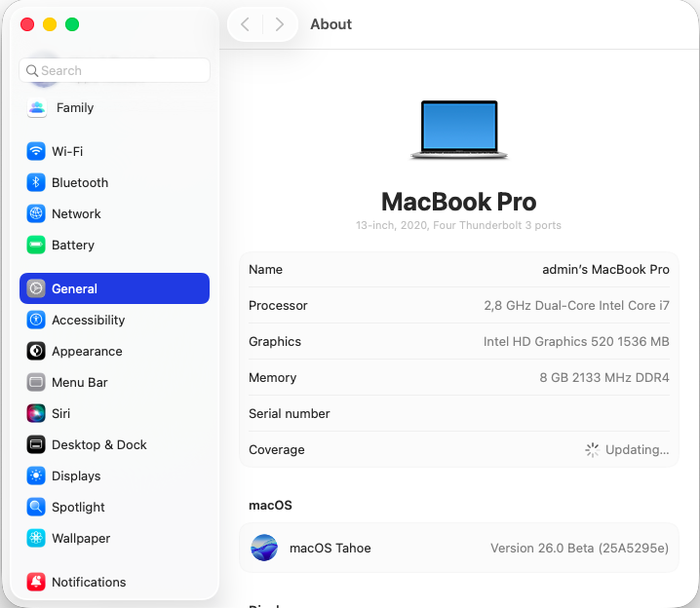This screenshot has height=608, width=700.
Task: Click the Notifications bell icon
Action: pyautogui.click(x=36, y=582)
